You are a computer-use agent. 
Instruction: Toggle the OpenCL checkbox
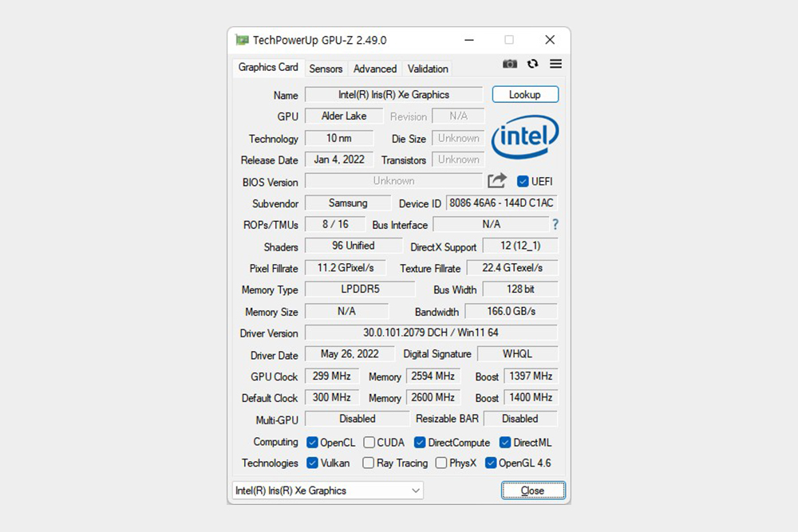[313, 443]
